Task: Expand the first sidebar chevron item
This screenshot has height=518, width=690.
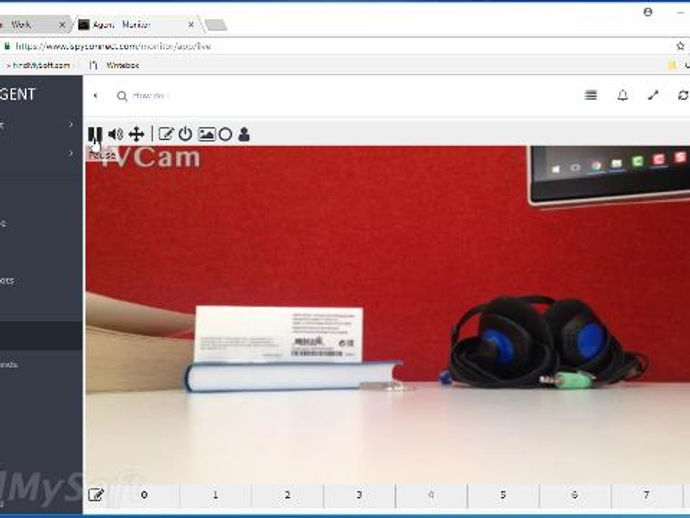Action: pyautogui.click(x=71, y=125)
